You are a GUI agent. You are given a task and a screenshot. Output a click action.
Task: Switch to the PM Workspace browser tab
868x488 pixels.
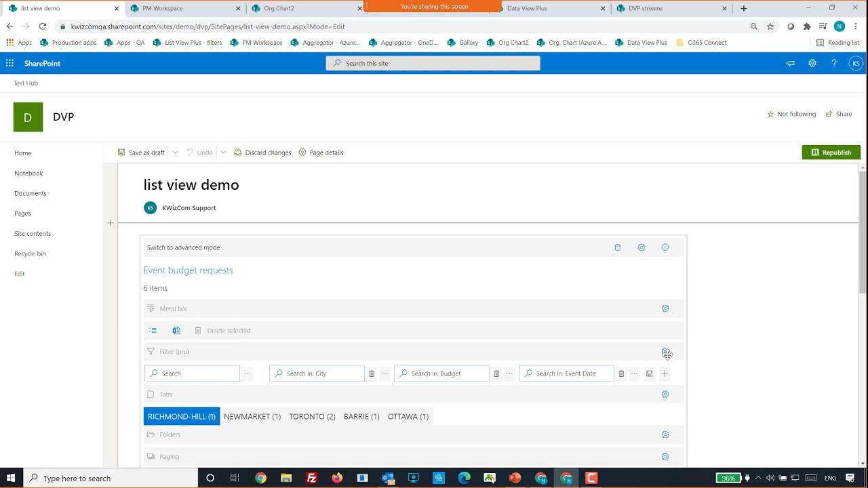point(183,8)
